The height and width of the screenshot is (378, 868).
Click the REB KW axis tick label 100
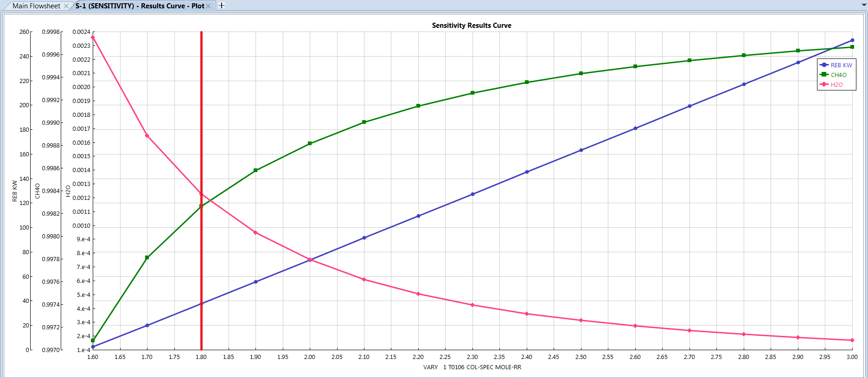[x=24, y=228]
